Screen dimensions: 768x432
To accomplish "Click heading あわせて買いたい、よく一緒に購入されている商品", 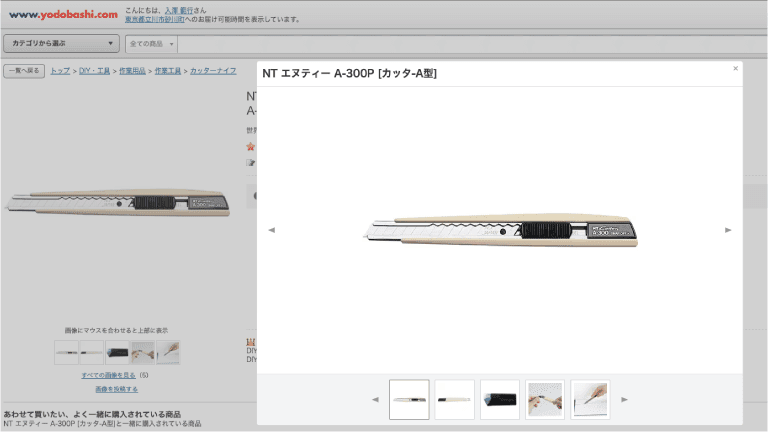I will coord(92,414).
